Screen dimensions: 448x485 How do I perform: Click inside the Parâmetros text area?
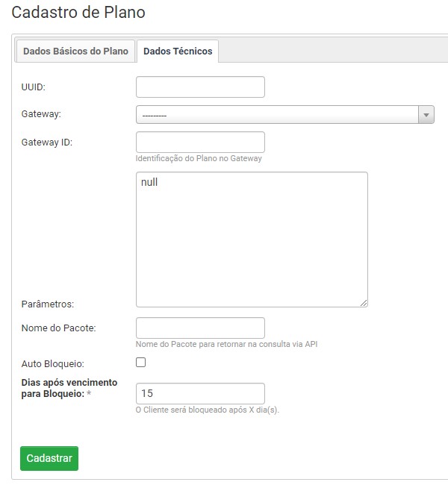pos(252,239)
